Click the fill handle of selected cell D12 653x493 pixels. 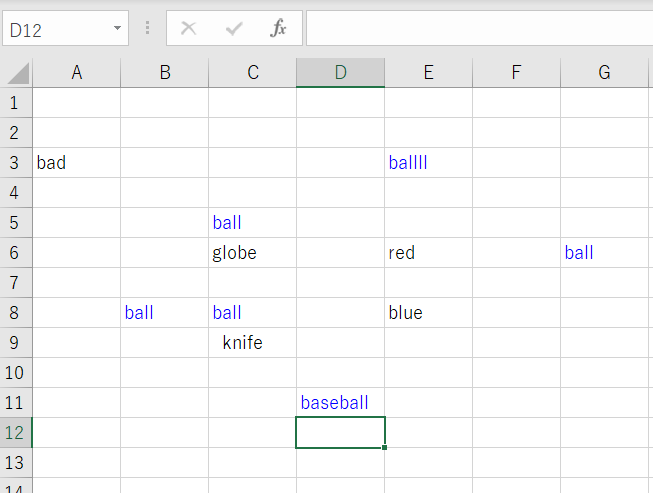(384, 448)
